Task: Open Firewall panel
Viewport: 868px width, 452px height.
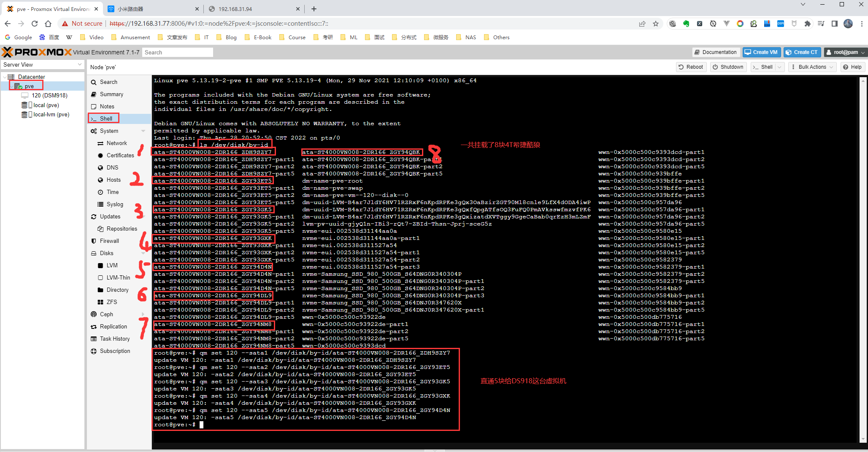Action: coord(119,241)
